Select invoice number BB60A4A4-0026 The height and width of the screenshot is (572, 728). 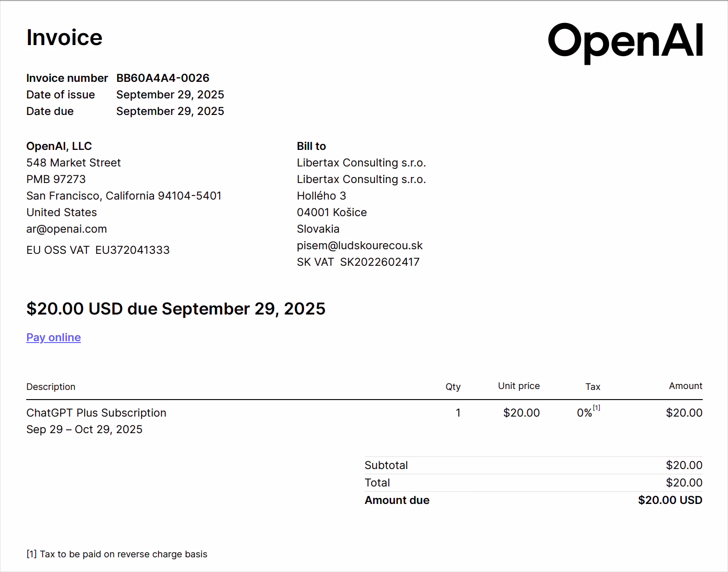163,78
